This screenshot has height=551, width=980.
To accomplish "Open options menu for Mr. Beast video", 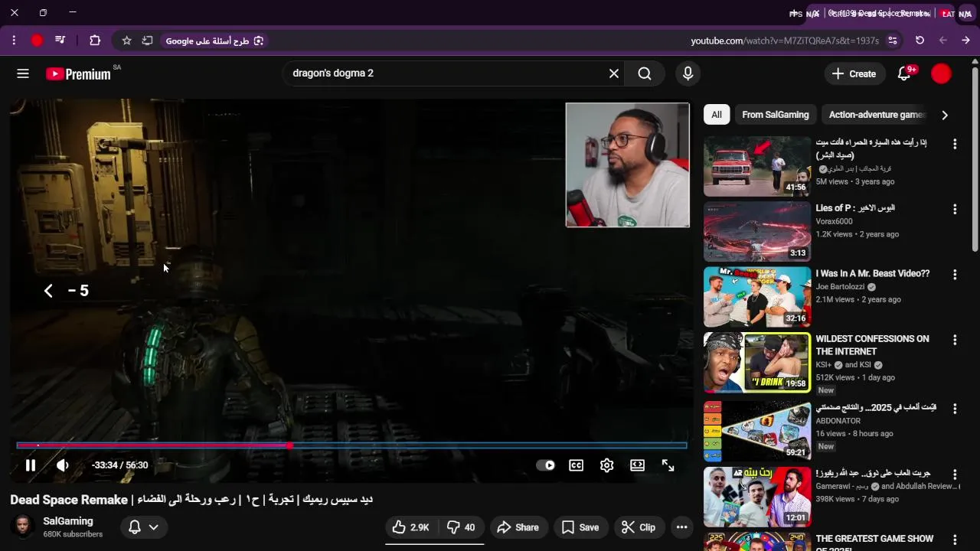I will pyautogui.click(x=955, y=274).
